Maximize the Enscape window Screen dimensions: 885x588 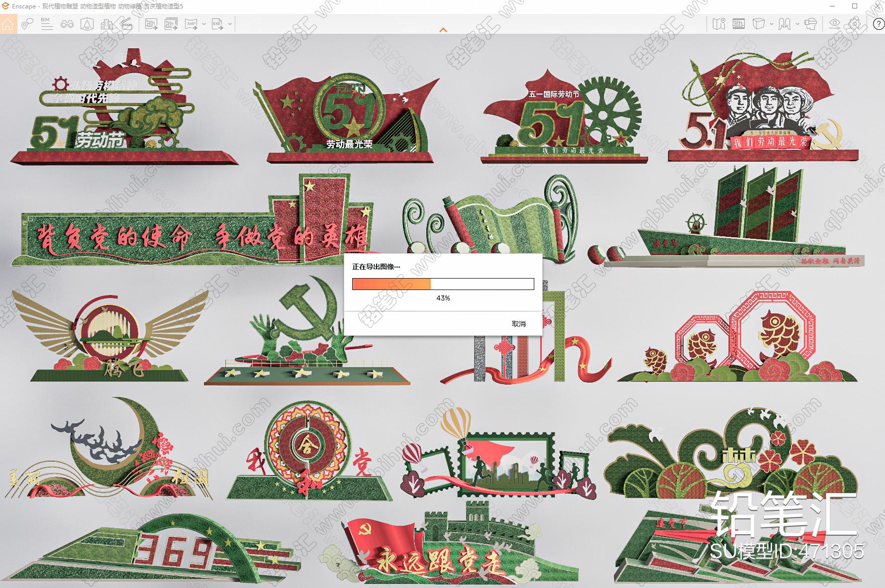click(x=855, y=6)
